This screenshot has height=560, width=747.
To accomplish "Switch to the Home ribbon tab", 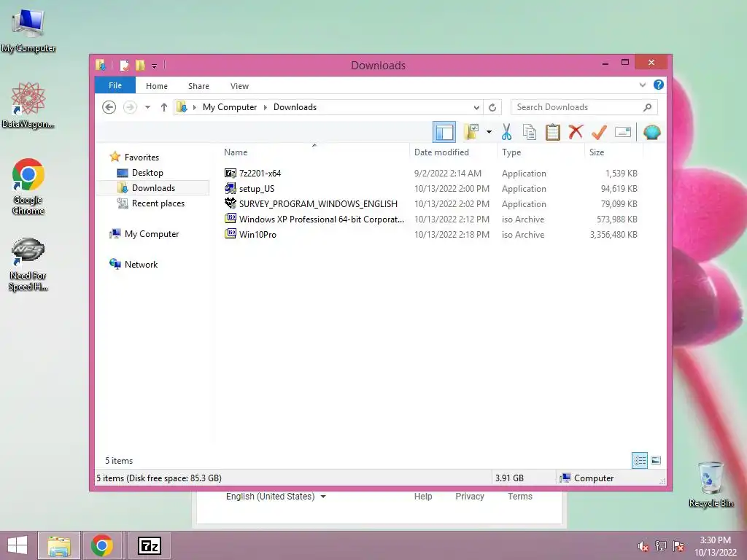I will (157, 86).
